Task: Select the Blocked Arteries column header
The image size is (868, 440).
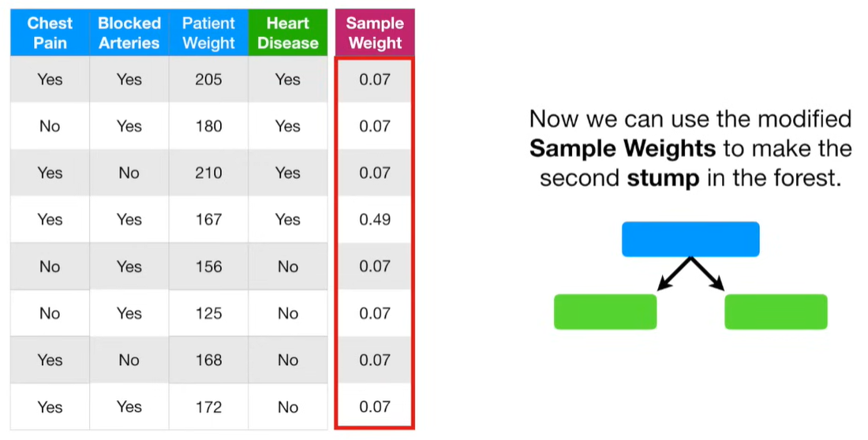Action: tap(129, 33)
